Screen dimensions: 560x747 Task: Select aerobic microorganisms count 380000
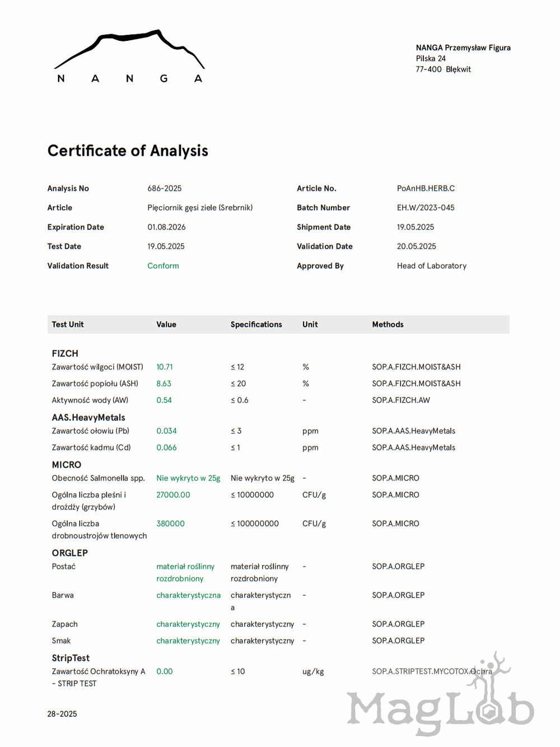(170, 524)
